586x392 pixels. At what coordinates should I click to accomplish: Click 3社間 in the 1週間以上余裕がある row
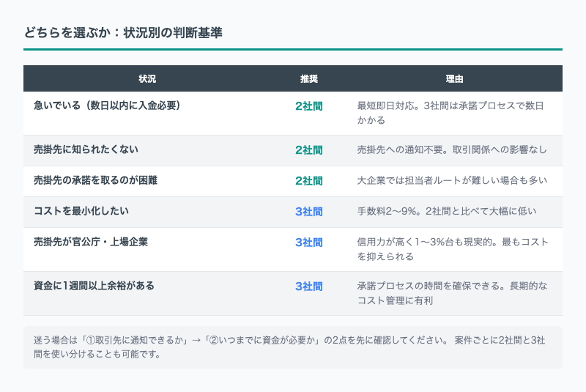[308, 286]
